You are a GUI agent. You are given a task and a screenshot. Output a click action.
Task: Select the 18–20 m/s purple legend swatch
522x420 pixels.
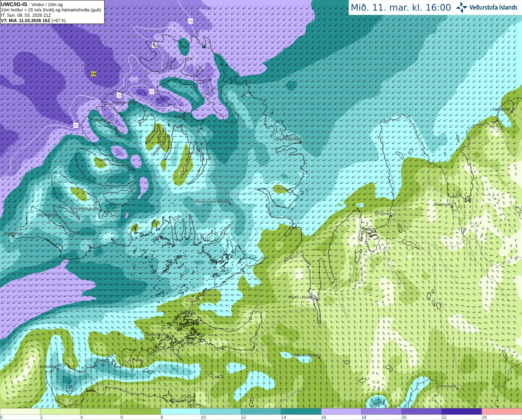382,411
